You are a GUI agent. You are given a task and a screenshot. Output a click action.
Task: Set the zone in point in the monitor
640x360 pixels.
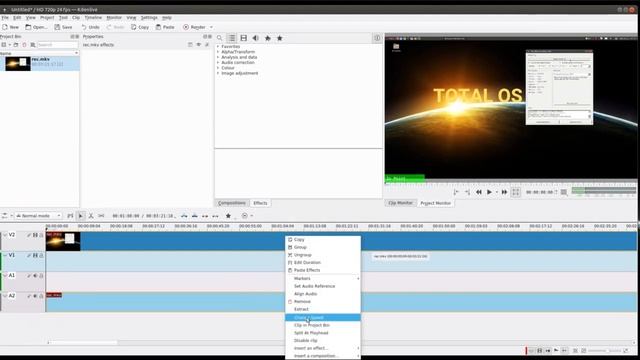click(x=456, y=192)
